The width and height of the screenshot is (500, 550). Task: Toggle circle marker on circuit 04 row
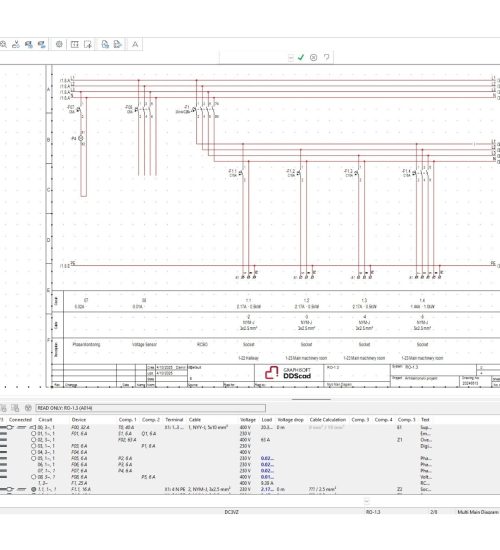pyautogui.click(x=33, y=452)
